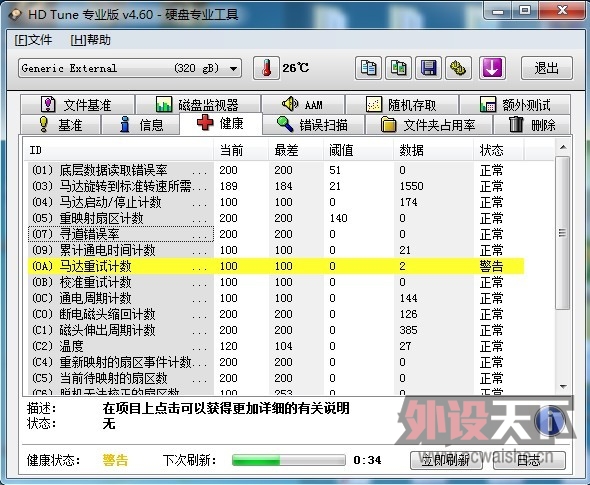Select the 信息 tab
Viewport: 590px width, 485px height.
[140, 125]
